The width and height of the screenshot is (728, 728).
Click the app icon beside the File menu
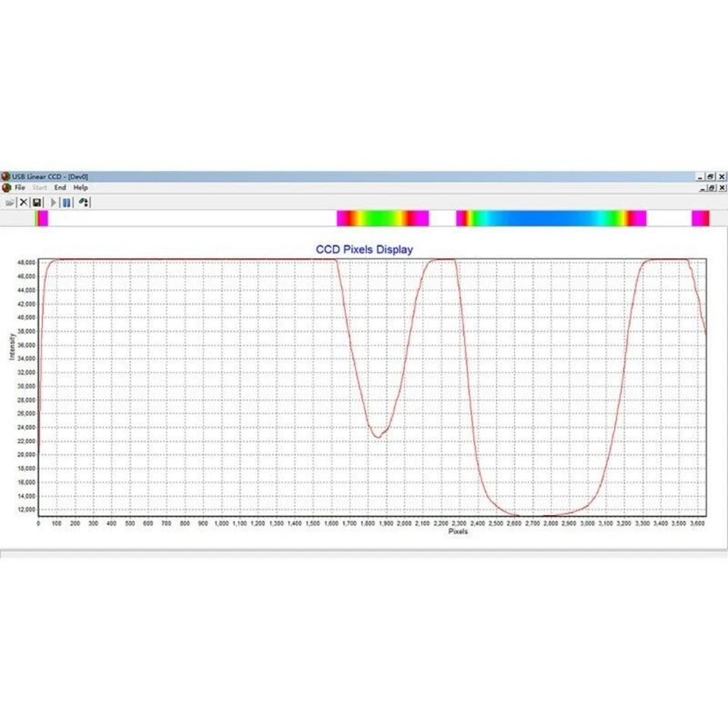(x=6, y=187)
